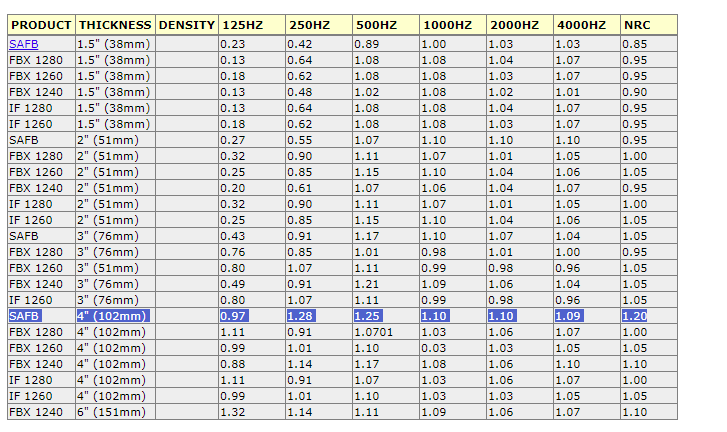The height and width of the screenshot is (432, 727).
Task: Click the 0.76 value in 125HZ column
Action: pos(233,252)
